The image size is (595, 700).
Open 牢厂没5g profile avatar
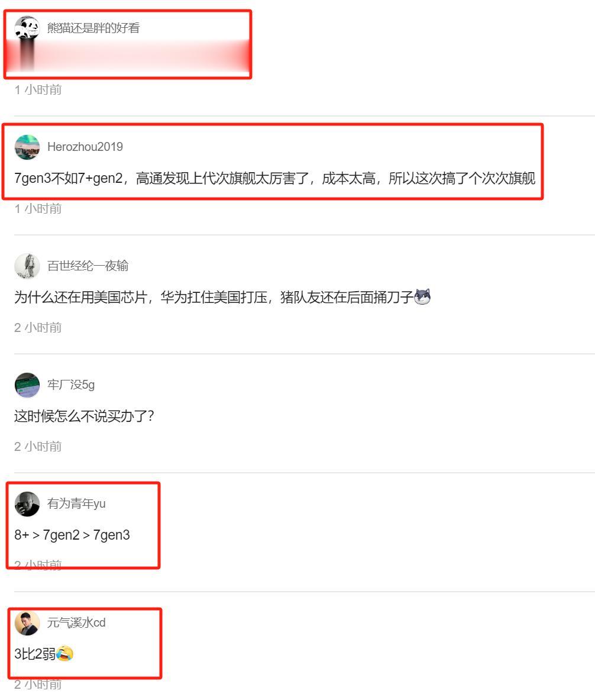point(27,385)
